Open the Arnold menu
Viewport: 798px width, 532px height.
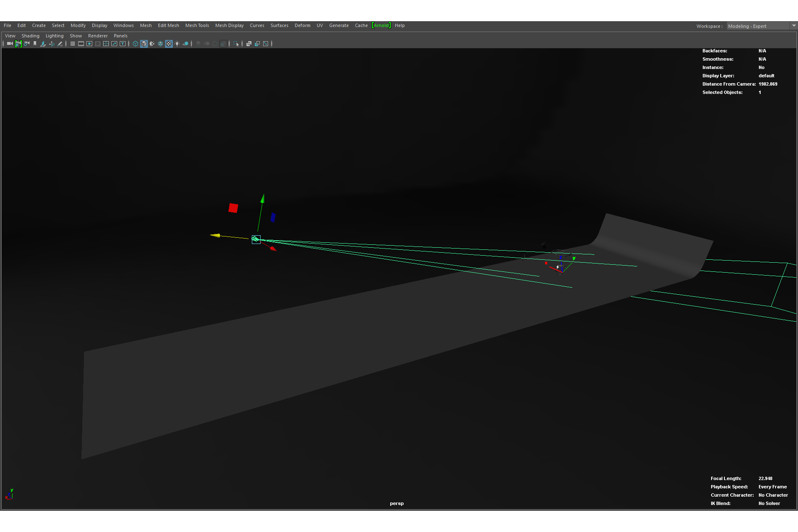381,25
